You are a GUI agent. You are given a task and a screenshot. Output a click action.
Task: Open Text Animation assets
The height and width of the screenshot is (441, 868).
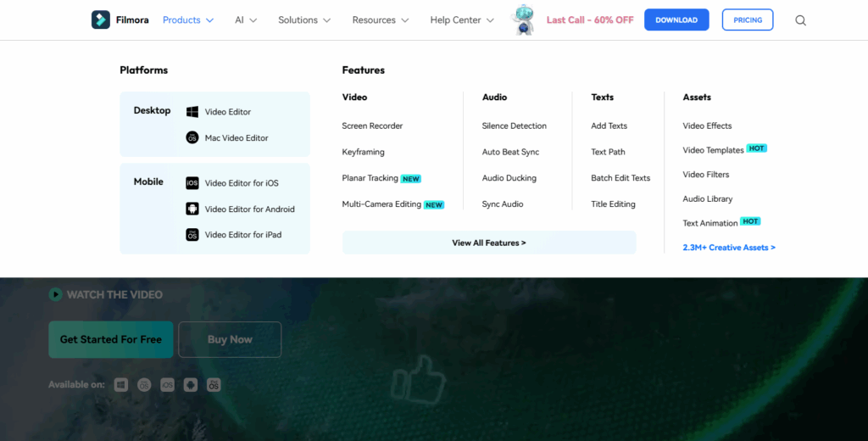coord(710,223)
